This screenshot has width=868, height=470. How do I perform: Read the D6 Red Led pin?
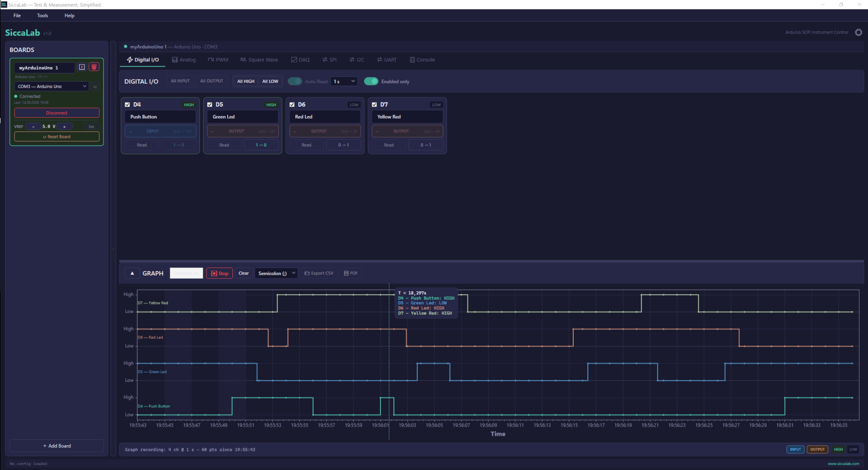click(x=306, y=145)
